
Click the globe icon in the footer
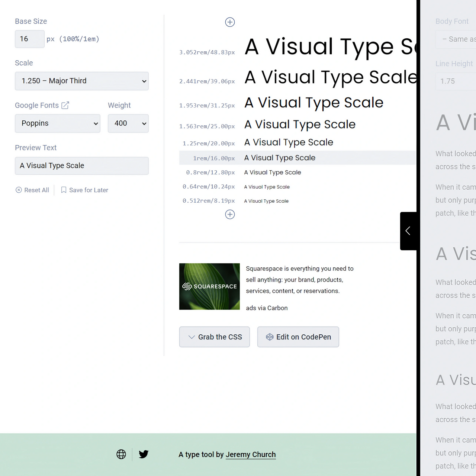click(x=121, y=454)
